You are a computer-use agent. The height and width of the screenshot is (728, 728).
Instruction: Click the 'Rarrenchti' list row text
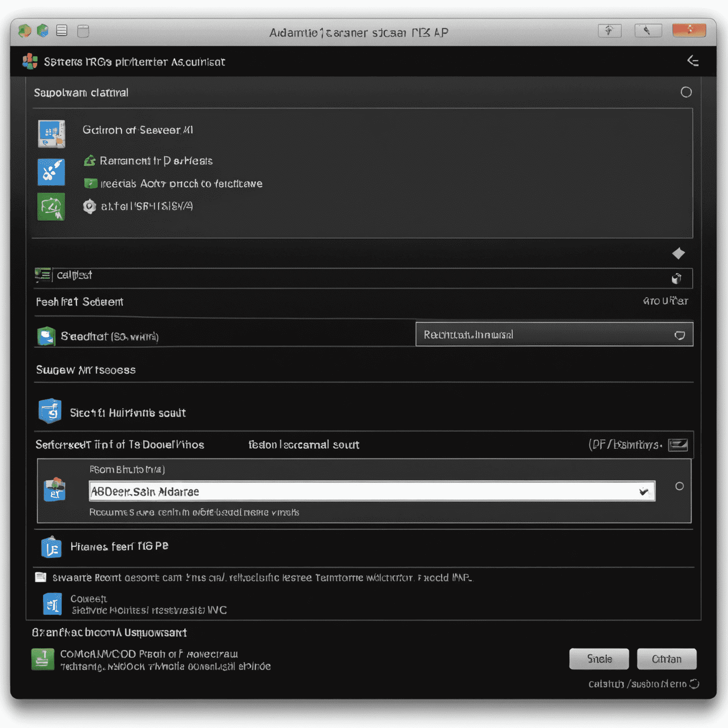[x=156, y=161]
